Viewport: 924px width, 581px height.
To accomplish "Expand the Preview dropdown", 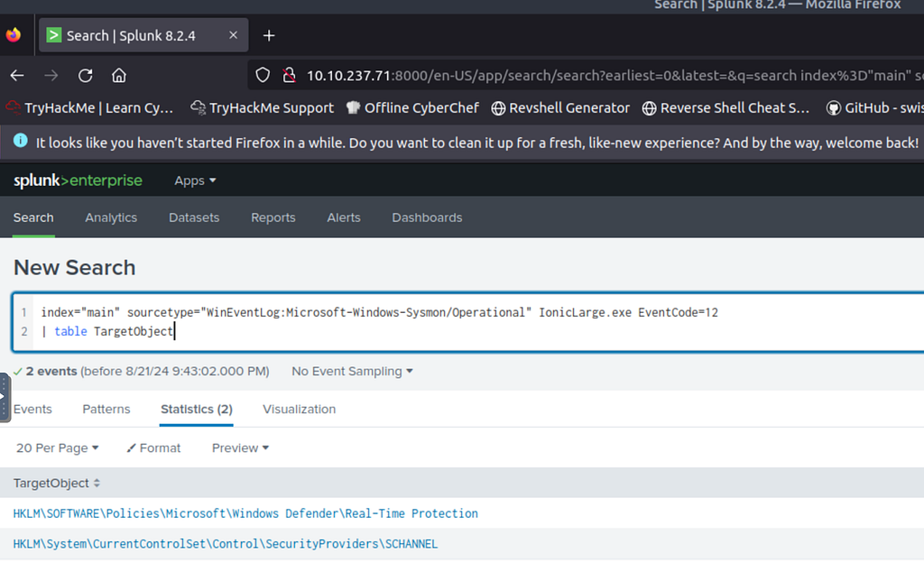I will click(x=240, y=447).
